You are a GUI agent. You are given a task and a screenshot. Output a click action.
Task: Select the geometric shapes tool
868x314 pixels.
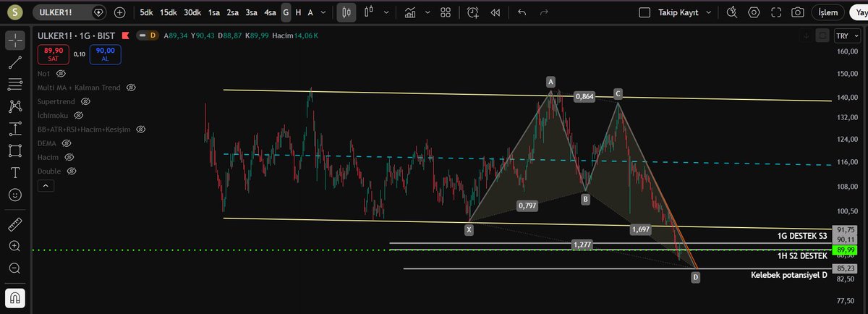tap(14, 150)
